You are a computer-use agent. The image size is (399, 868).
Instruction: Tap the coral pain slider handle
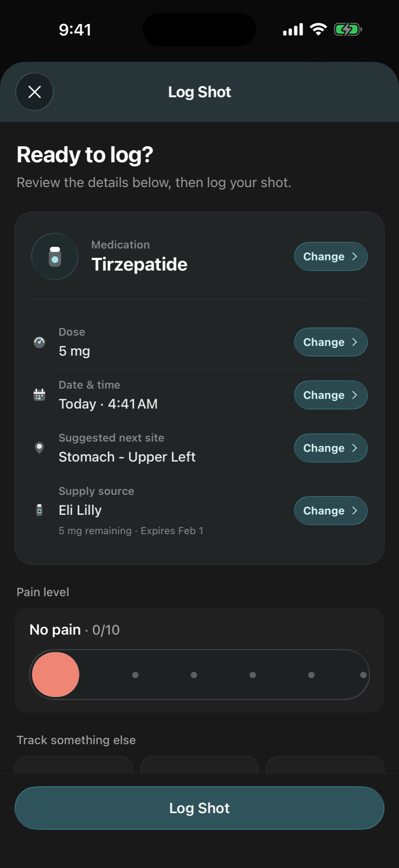pos(55,675)
